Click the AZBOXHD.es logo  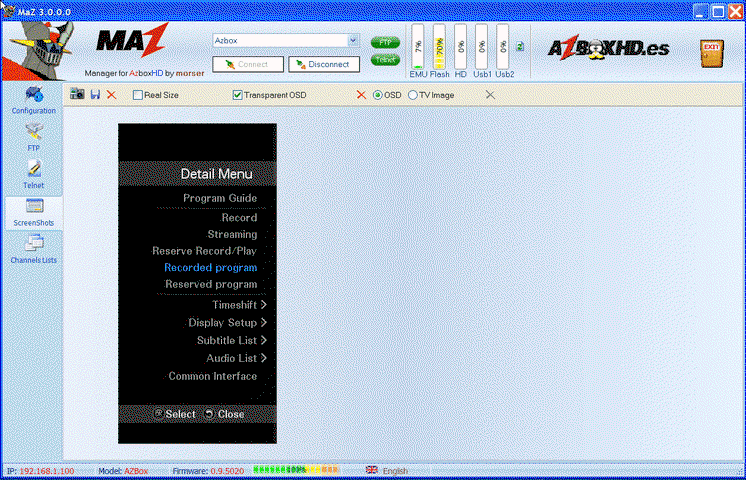[x=609, y=48]
